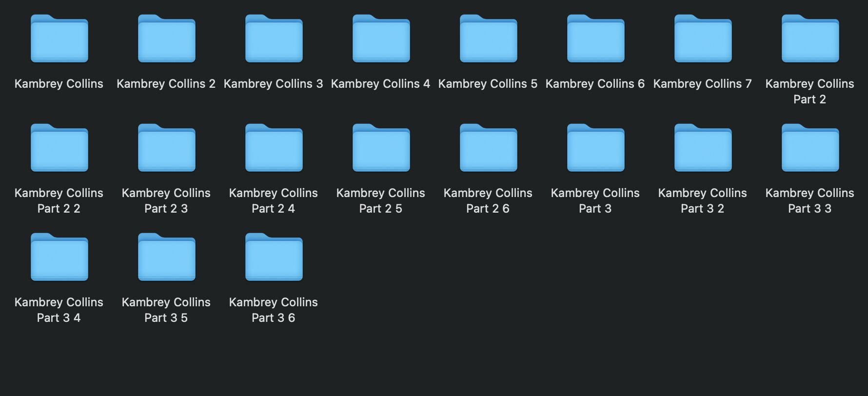Click the 'Kambrey Collins' name label without a number

point(59,84)
